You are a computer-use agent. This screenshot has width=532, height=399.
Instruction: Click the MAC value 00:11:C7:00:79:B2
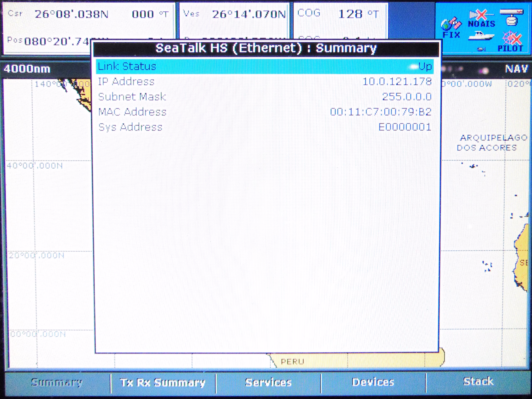coord(381,112)
